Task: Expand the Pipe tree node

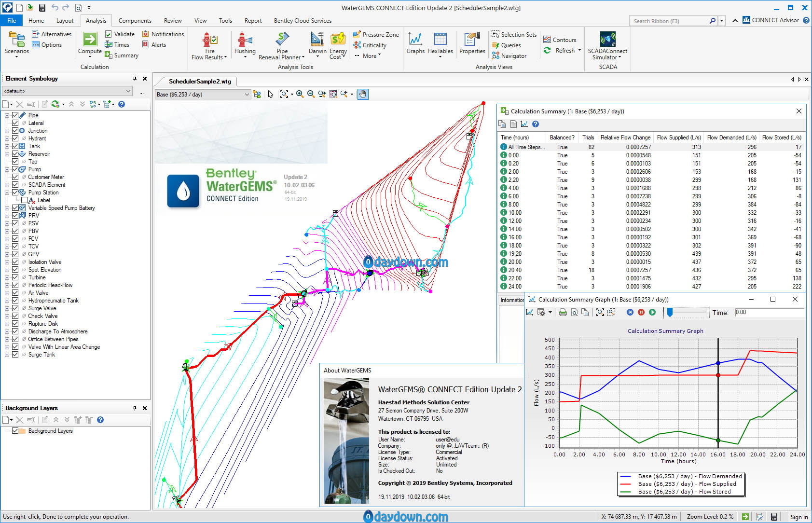Action: [7, 115]
